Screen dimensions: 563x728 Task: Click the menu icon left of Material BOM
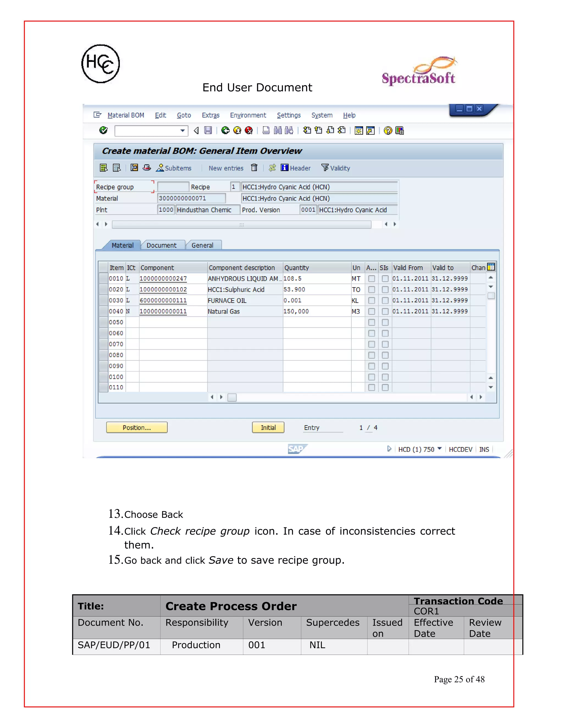point(97,115)
